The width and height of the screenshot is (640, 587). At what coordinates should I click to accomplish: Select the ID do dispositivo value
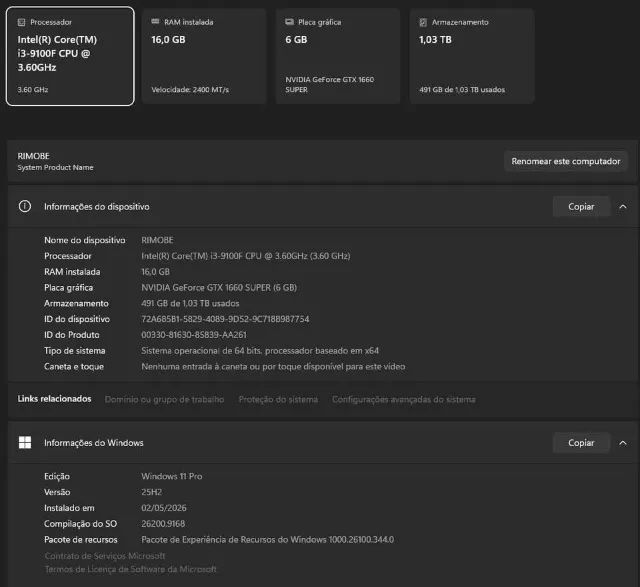pos(225,319)
